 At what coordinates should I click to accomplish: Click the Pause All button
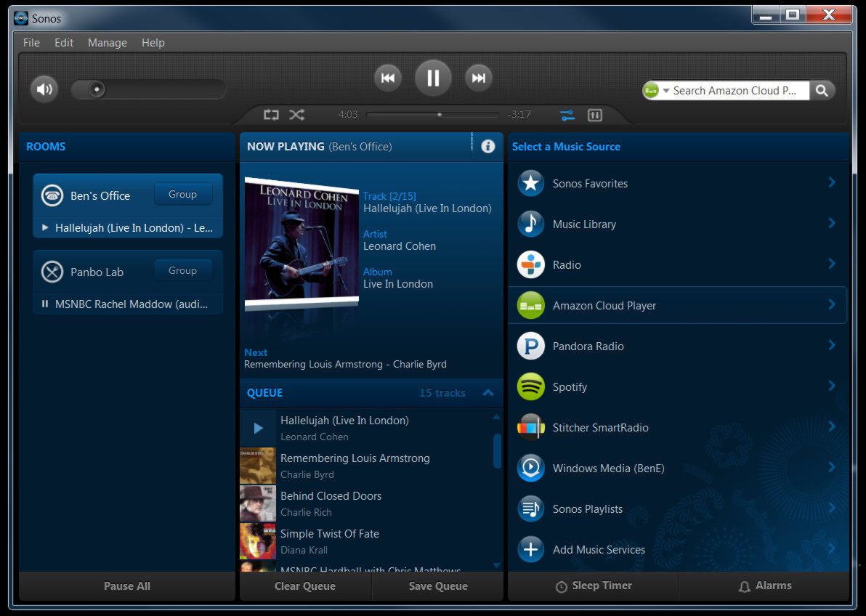pos(127,586)
